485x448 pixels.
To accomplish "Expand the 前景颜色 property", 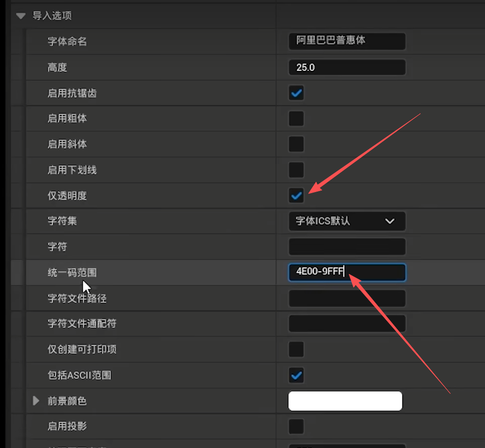I will tap(36, 401).
